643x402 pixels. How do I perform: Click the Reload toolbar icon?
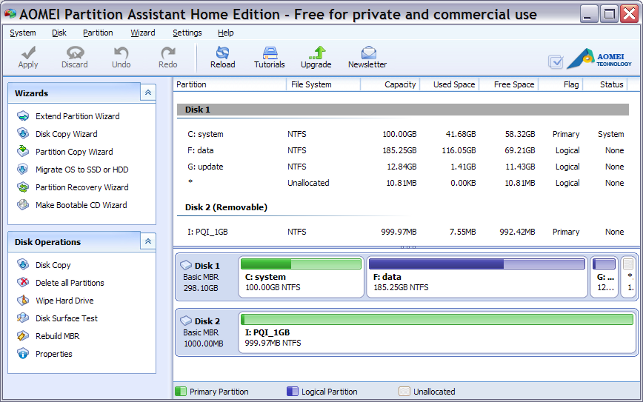point(223,53)
